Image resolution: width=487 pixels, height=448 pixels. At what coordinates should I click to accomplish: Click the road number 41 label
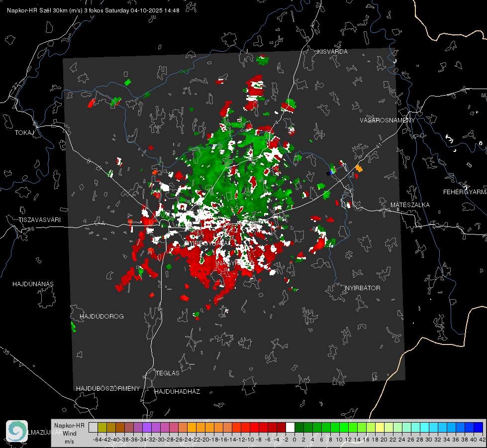click(379, 145)
